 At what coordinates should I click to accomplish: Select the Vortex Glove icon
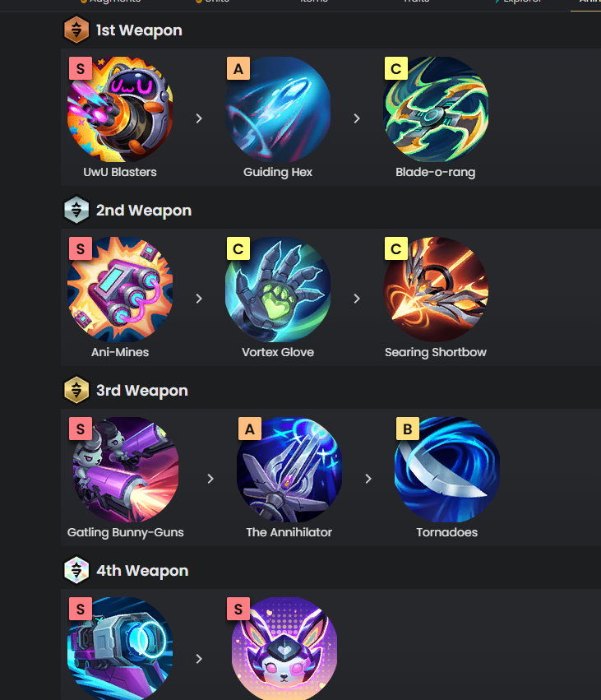point(278,290)
